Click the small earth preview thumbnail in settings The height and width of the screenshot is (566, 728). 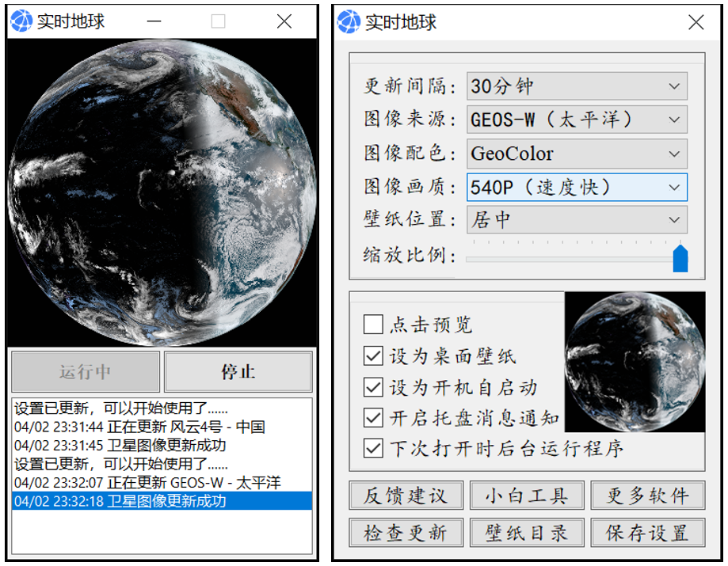pyautogui.click(x=635, y=362)
